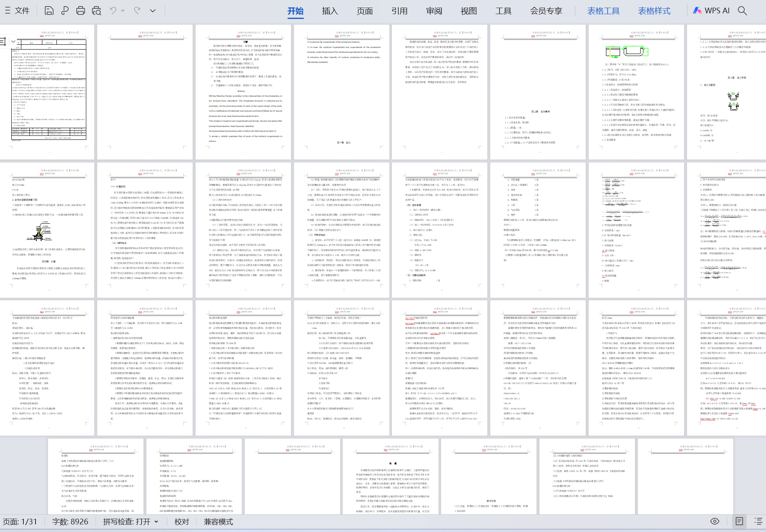Switch to outline view icon
Screen dimensions: 766x532
point(758,522)
